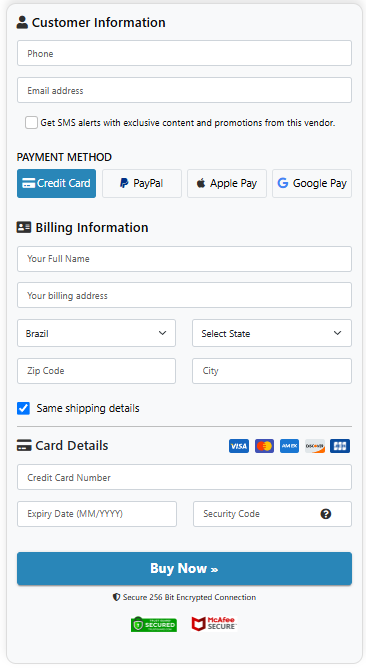
Task: Pick Google Pay payment option
Action: 312,183
